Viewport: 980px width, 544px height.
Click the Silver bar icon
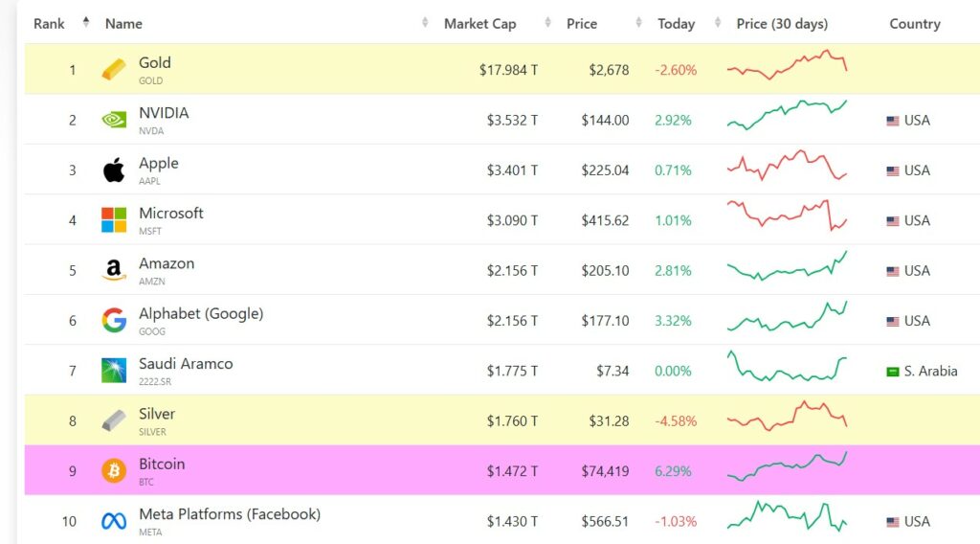pos(114,420)
